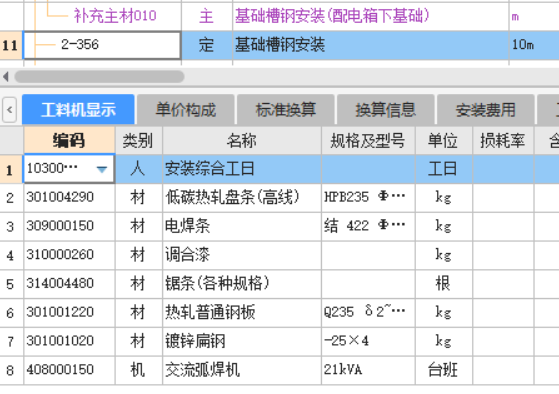Click code cell 301001220

69,313
